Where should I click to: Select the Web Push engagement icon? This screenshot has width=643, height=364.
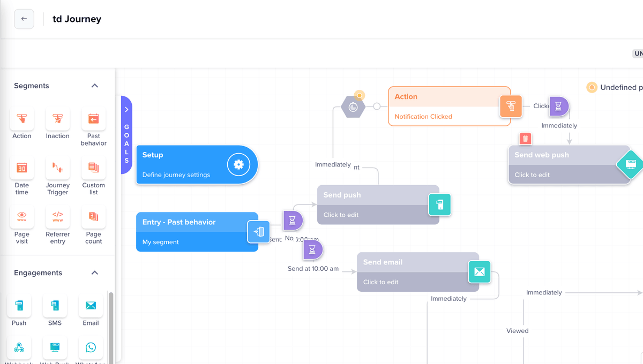click(x=55, y=347)
